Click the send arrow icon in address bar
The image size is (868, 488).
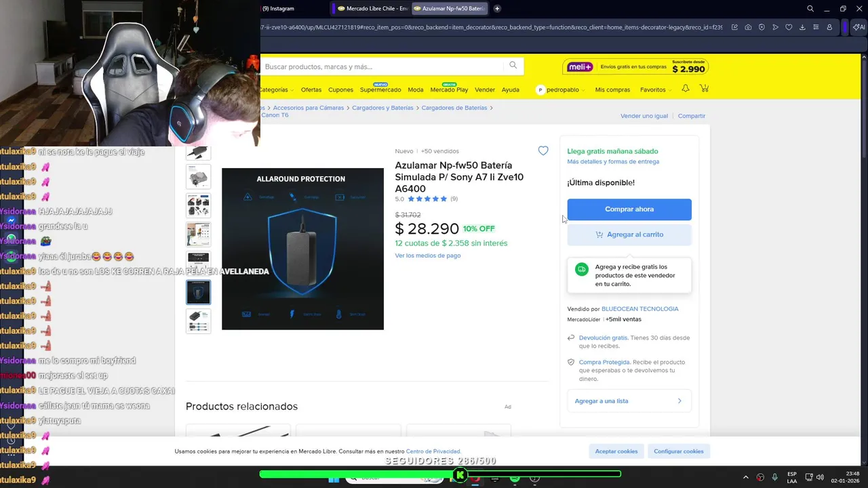(775, 27)
